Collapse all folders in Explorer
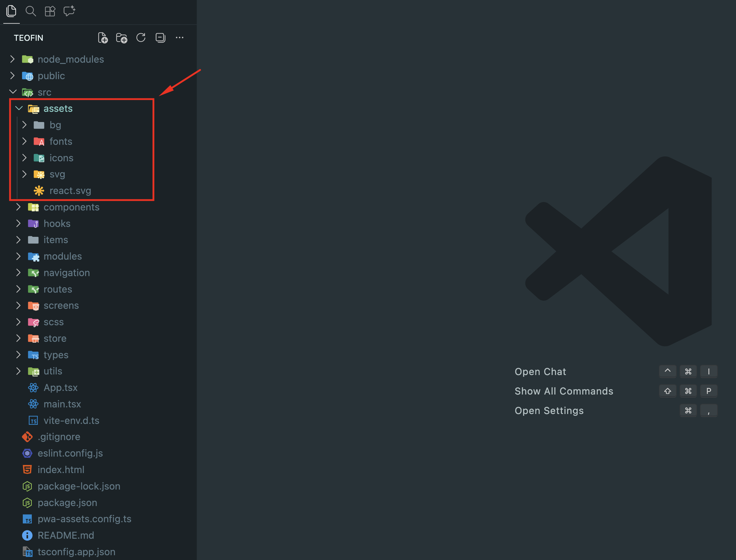Image resolution: width=736 pixels, height=560 pixels. (x=160, y=38)
